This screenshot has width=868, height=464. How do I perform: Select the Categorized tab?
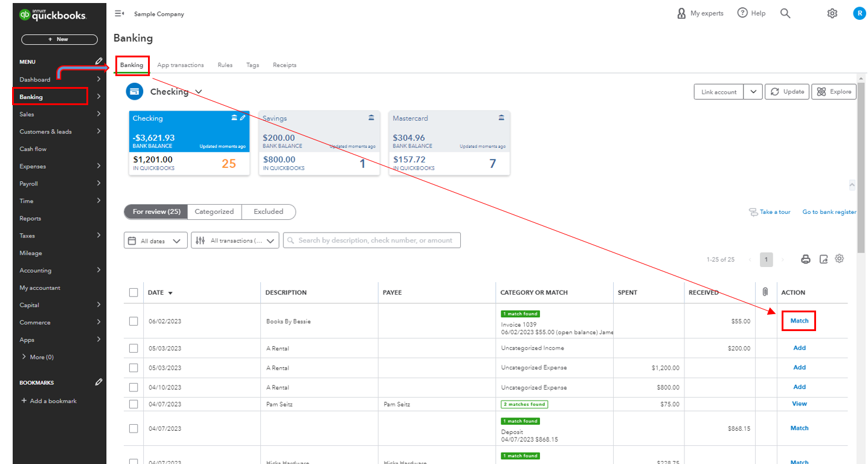(x=214, y=211)
